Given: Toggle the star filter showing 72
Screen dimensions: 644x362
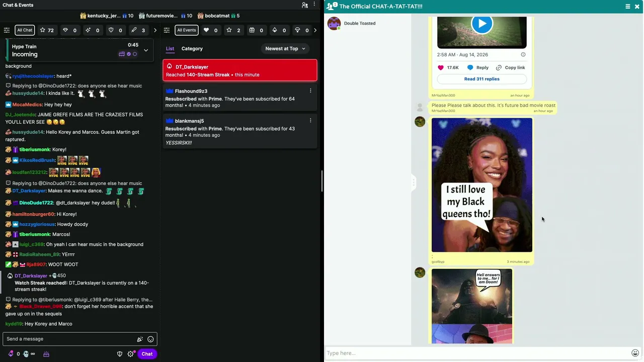Looking at the screenshot, I should pos(47,30).
